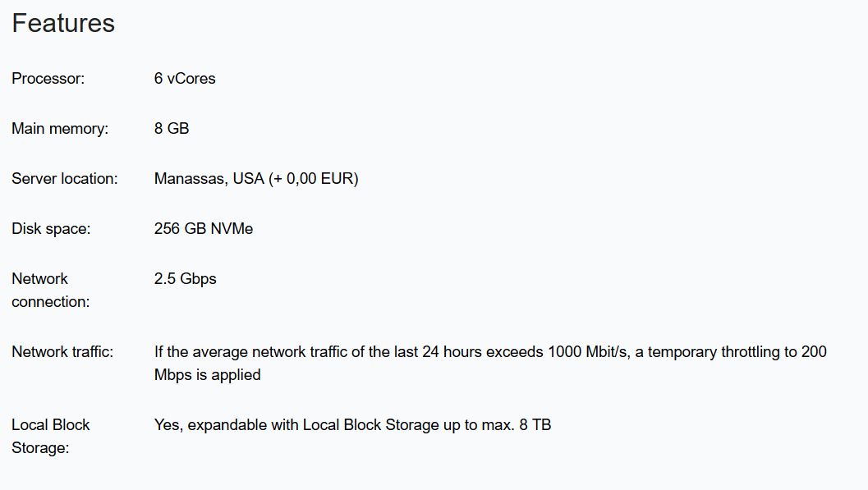868x490 pixels.
Task: Select the Main memory label
Action: pyautogui.click(x=60, y=128)
